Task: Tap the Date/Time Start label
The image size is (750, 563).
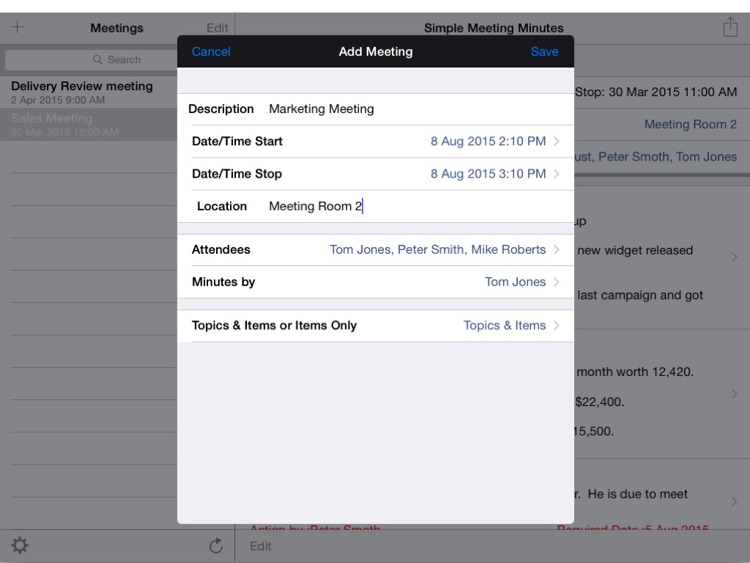Action: coord(237,141)
